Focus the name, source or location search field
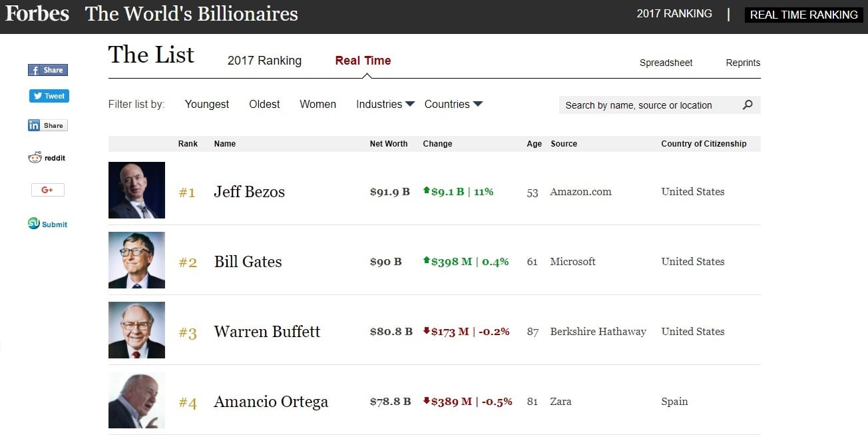 pyautogui.click(x=649, y=105)
